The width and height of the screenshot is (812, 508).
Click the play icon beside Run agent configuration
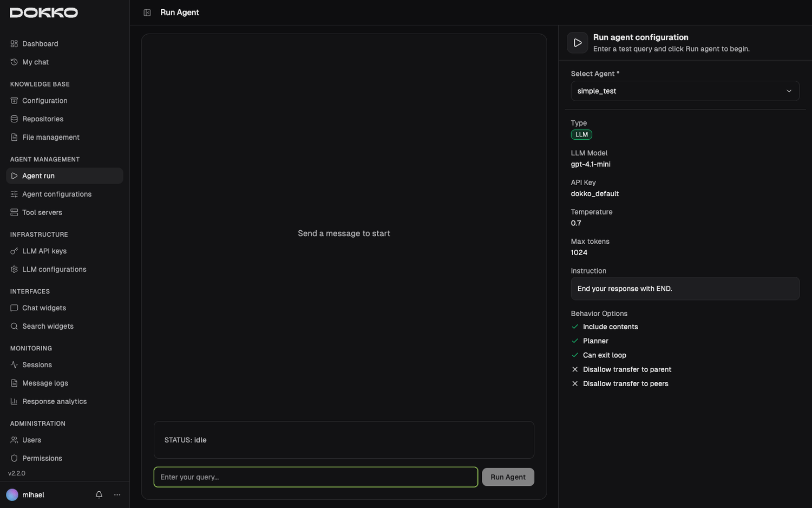click(578, 43)
